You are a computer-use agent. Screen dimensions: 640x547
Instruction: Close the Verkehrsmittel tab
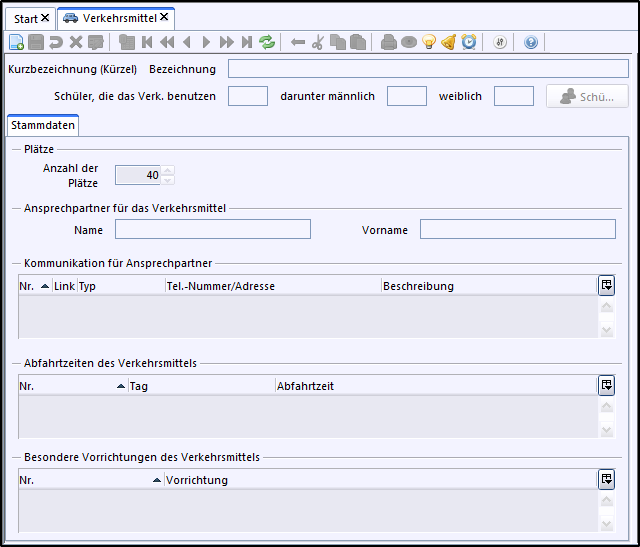tap(164, 18)
